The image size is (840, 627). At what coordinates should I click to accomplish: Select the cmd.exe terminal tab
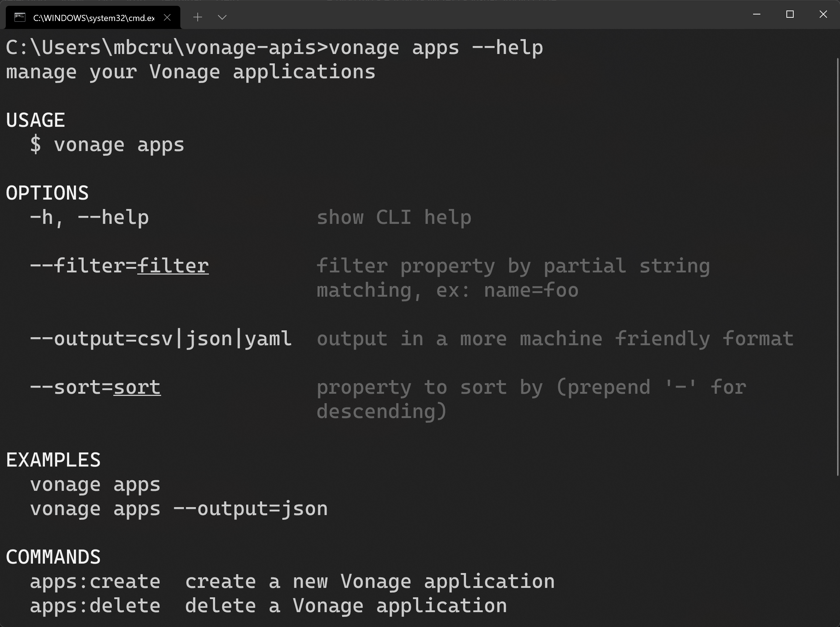point(93,17)
